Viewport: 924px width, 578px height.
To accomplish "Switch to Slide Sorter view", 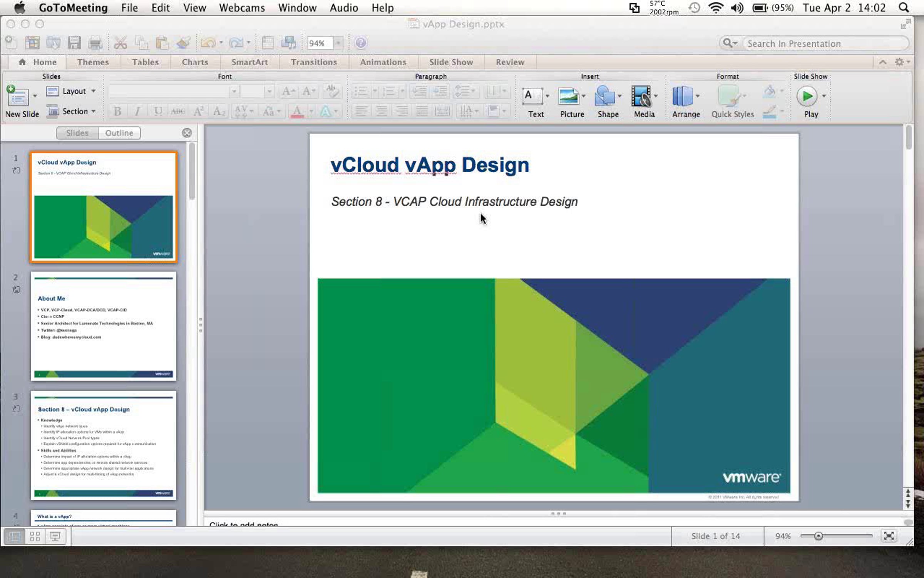I will coord(35,536).
